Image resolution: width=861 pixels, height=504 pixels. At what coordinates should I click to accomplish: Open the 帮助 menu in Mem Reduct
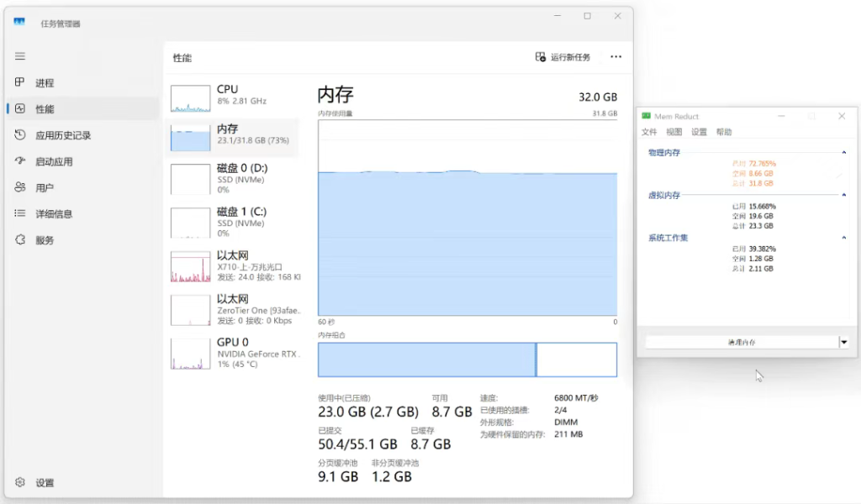pyautogui.click(x=724, y=132)
